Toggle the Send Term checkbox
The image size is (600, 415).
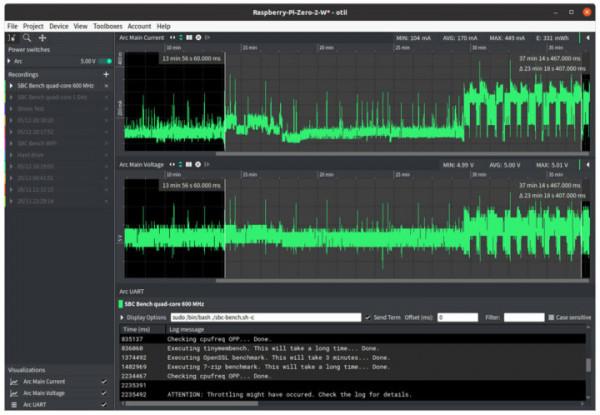coord(368,317)
